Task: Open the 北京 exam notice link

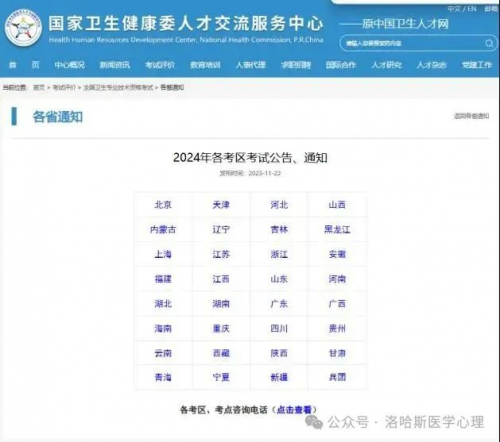Action: point(163,205)
